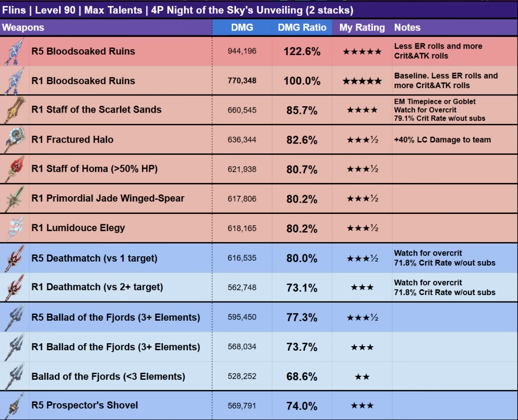
Task: Click the 'Baseline. Less ER rolls' note
Action: [446, 81]
